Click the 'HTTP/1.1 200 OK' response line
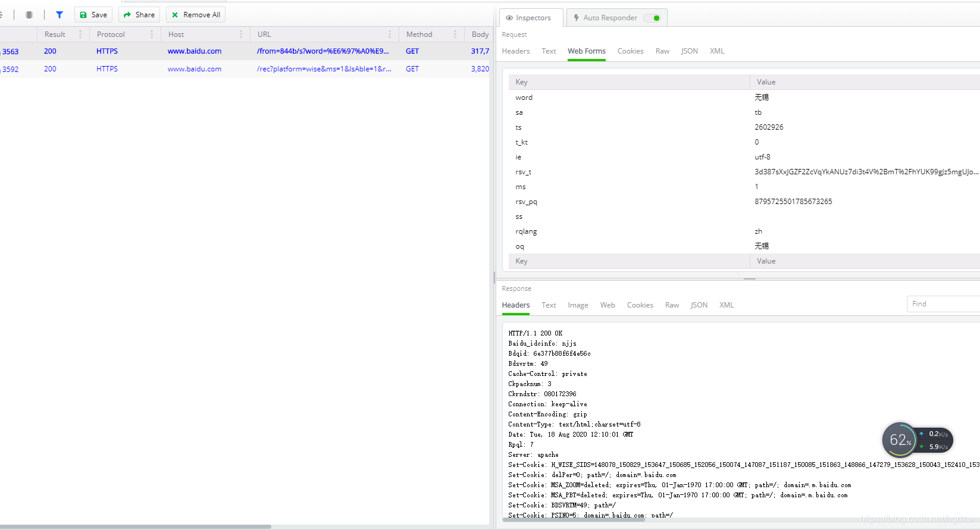This screenshot has width=980, height=530. pos(535,333)
